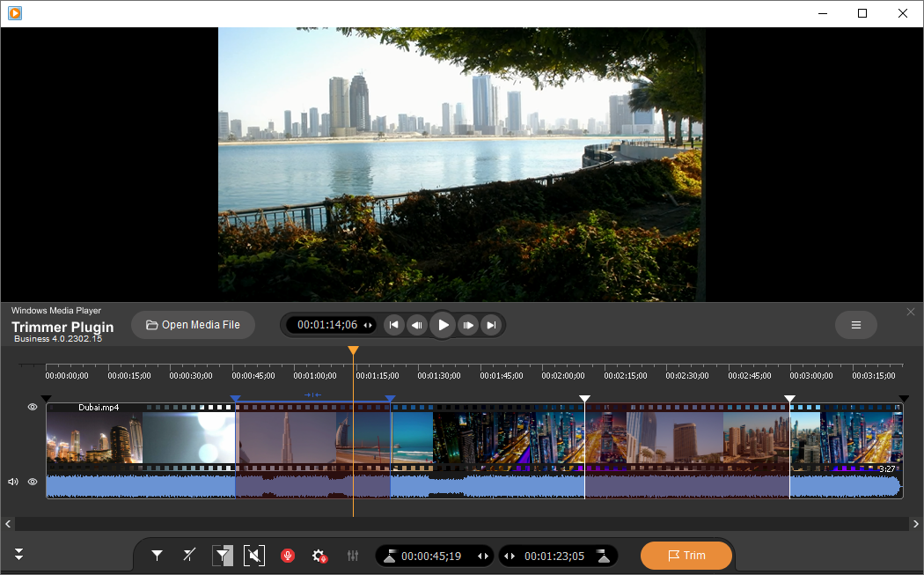
Task: Click the mute fragment speaker icon
Action: (254, 556)
